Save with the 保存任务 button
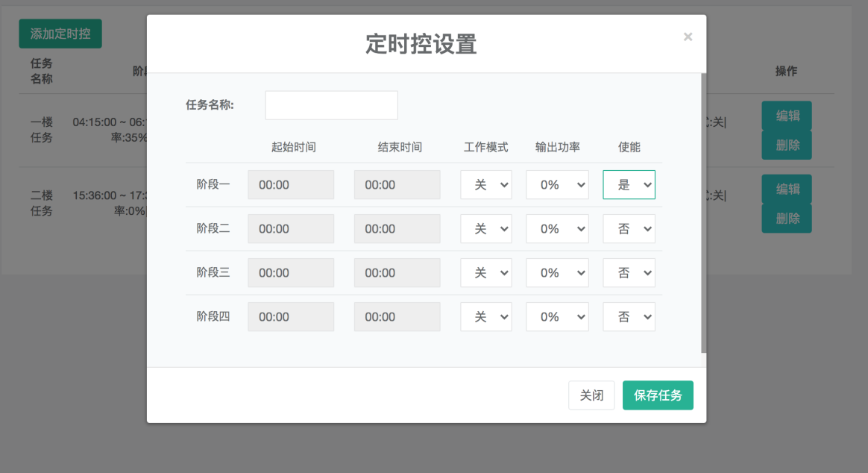 click(x=658, y=395)
